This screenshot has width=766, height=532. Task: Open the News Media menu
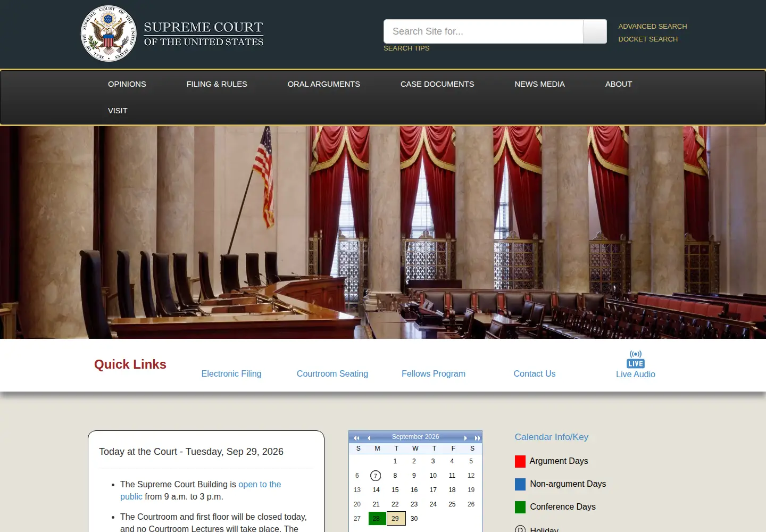539,84
